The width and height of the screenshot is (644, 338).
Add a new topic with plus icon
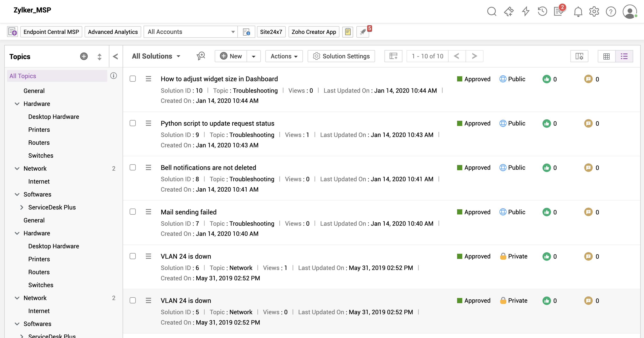tap(84, 56)
